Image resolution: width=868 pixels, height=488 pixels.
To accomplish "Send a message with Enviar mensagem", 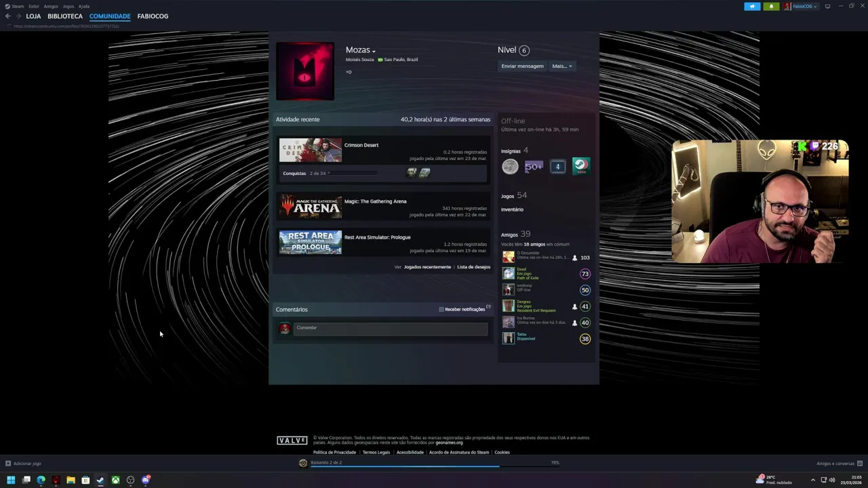I will pos(522,66).
